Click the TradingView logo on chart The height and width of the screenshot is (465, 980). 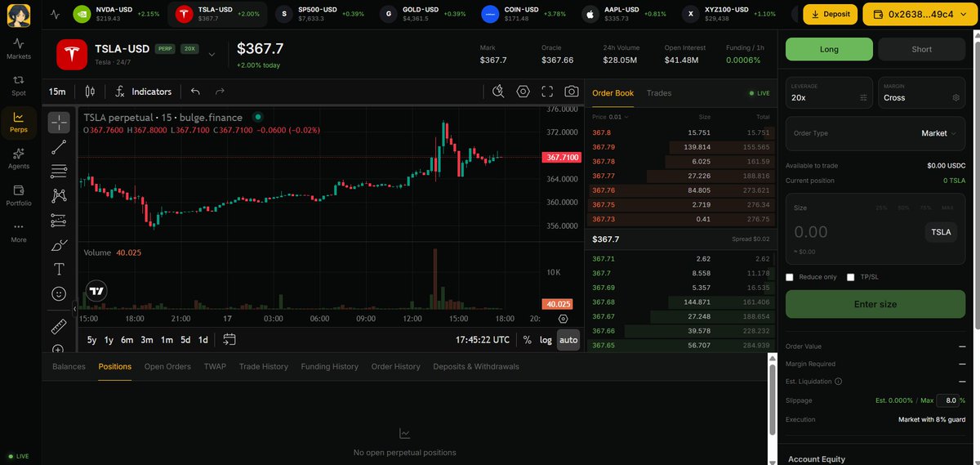[x=96, y=291]
